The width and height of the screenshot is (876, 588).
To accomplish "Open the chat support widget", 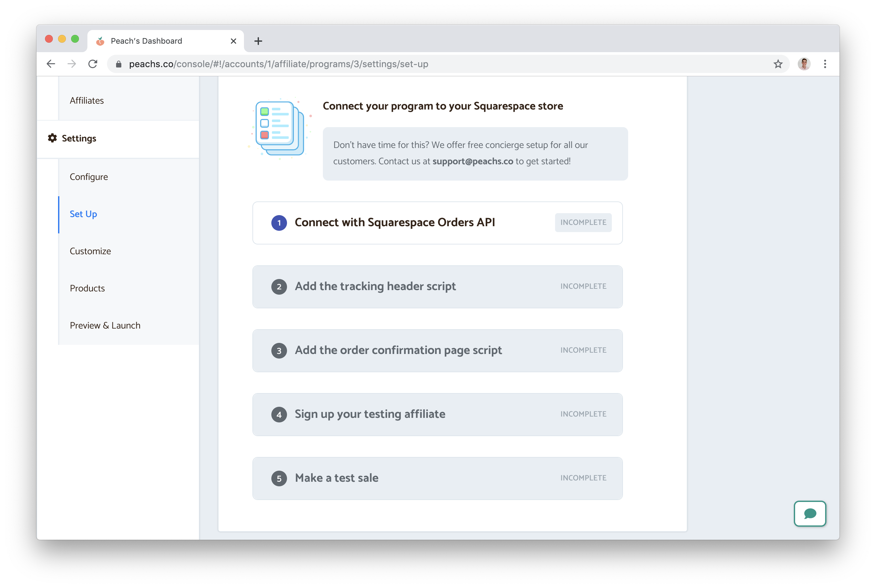I will tap(809, 513).
